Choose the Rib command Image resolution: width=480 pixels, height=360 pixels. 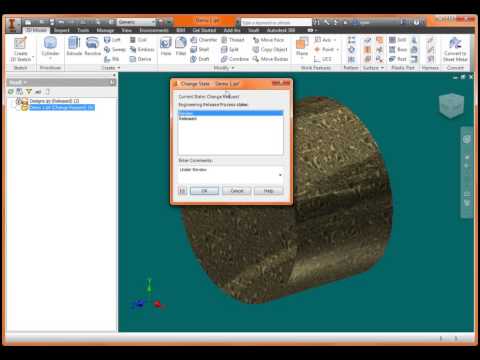click(x=111, y=59)
